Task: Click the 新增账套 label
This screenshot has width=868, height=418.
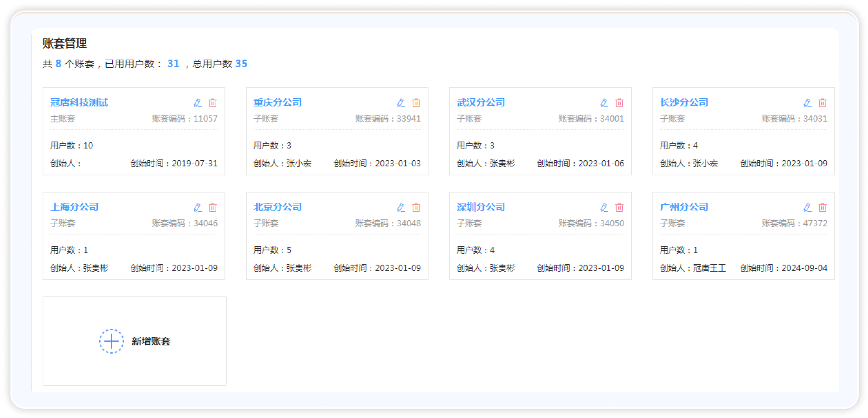Action: tap(151, 341)
